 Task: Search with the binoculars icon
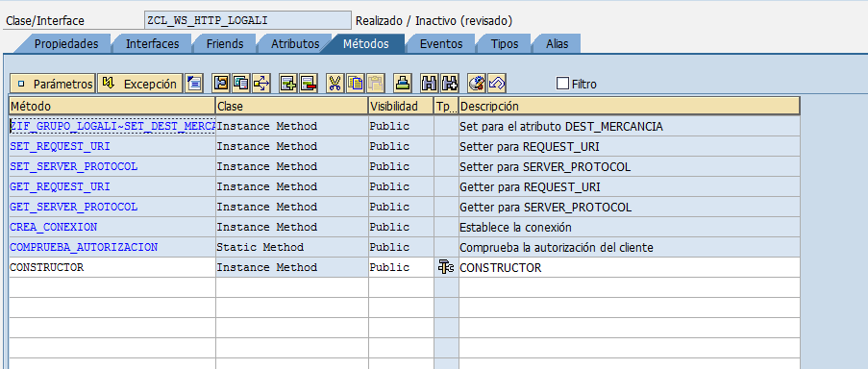(430, 85)
